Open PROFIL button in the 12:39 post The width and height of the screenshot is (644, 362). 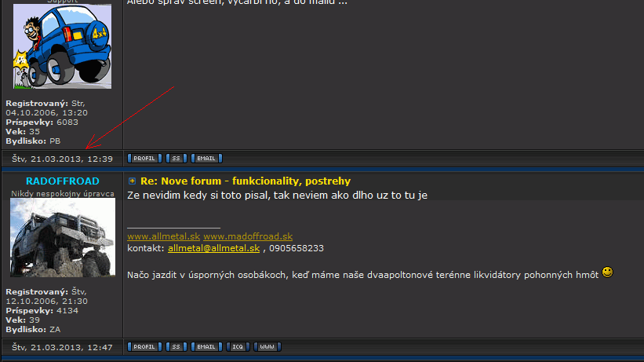coord(144,159)
